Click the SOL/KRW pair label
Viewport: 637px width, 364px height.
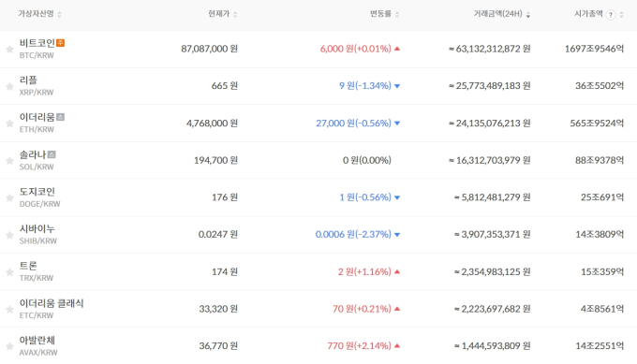click(x=37, y=167)
